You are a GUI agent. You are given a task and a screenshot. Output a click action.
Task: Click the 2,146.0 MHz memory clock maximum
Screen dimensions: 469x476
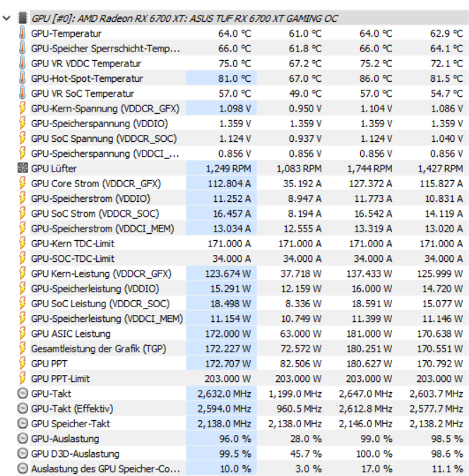click(365, 424)
